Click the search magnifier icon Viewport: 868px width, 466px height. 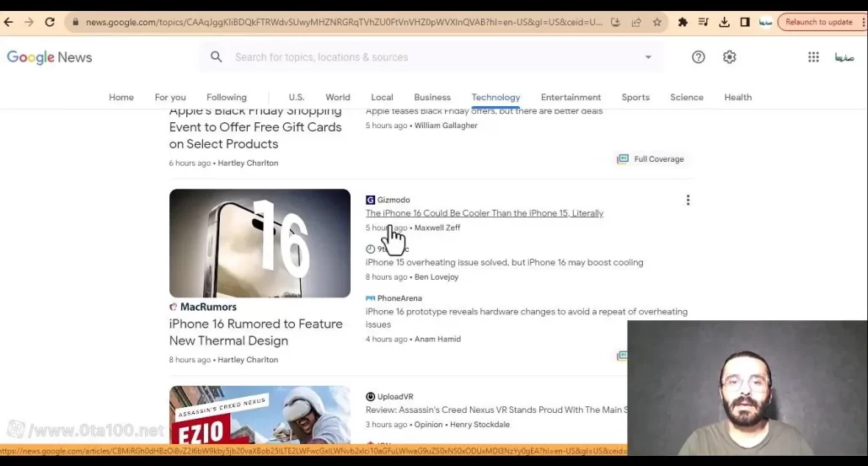click(217, 57)
